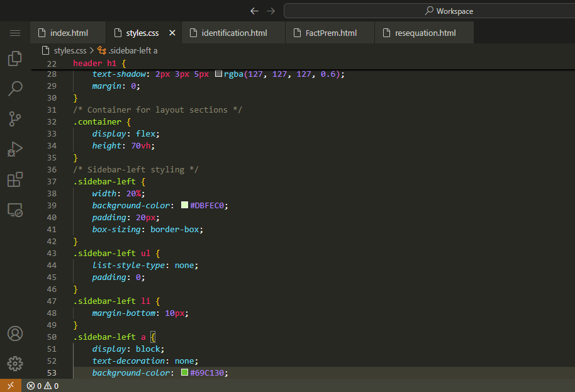Open the Accounts menu icon

click(x=15, y=333)
